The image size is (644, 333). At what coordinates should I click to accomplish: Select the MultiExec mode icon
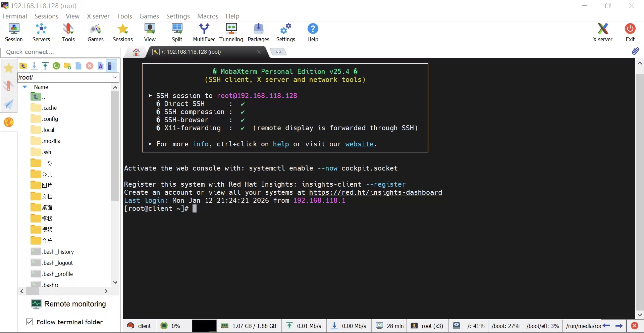click(x=204, y=32)
